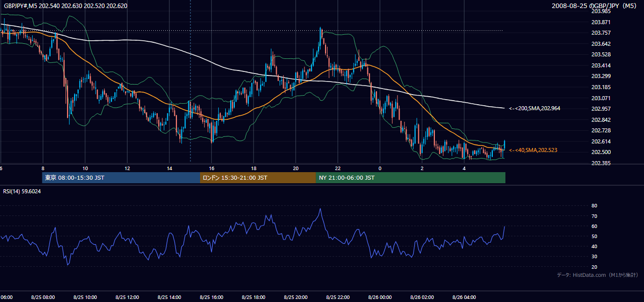Click the 8/26 00:00 time axis label
This screenshot has width=644, height=302.
coord(379,297)
